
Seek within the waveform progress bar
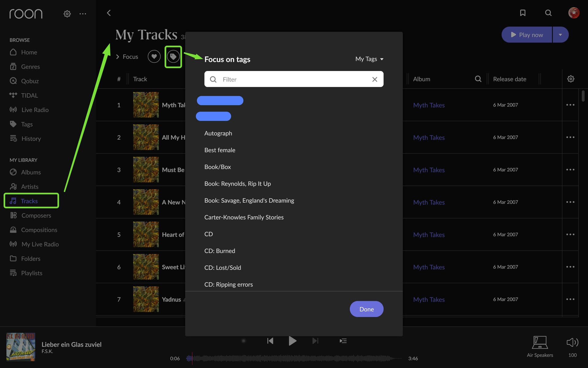pos(294,358)
